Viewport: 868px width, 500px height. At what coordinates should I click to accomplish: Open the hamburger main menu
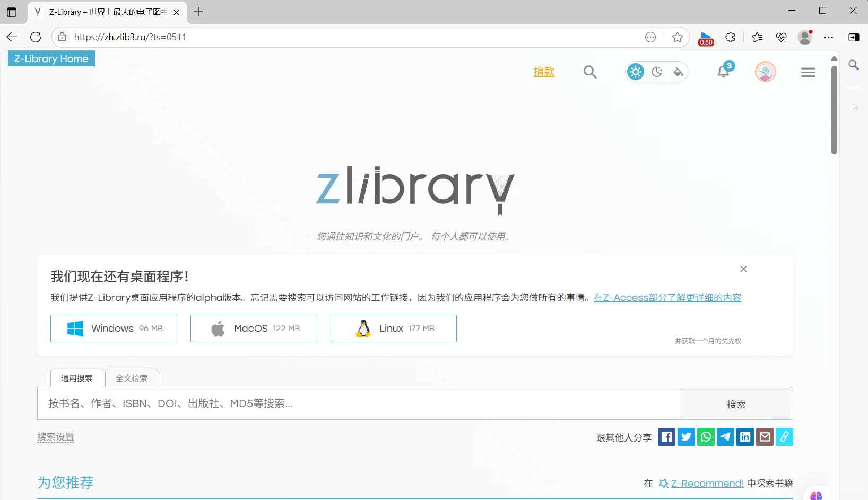click(808, 72)
